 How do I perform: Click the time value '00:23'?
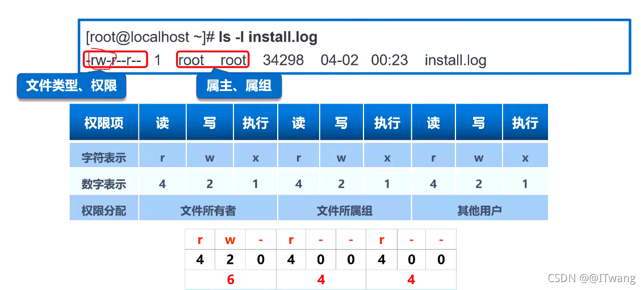(x=390, y=60)
